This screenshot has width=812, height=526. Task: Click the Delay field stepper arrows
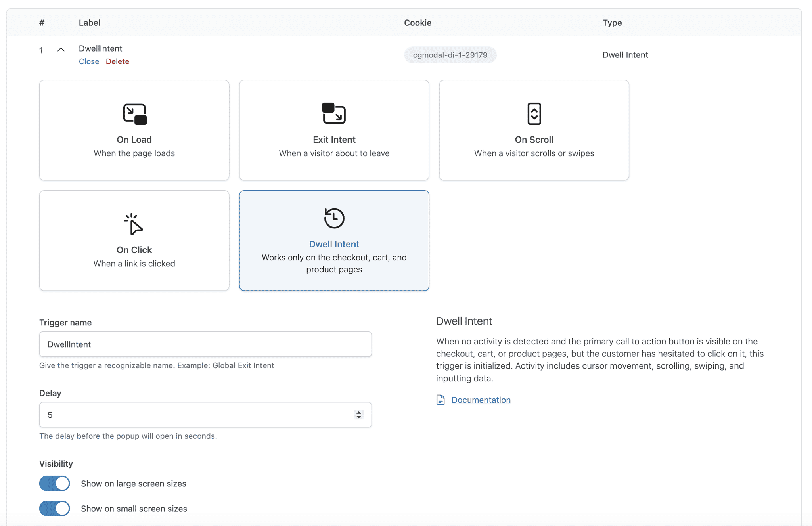point(358,415)
